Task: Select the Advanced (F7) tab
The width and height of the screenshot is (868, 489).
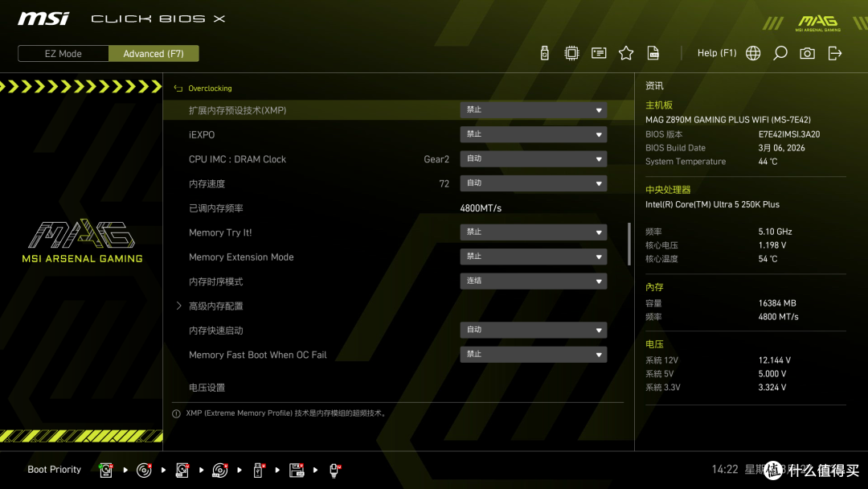Action: (x=154, y=54)
